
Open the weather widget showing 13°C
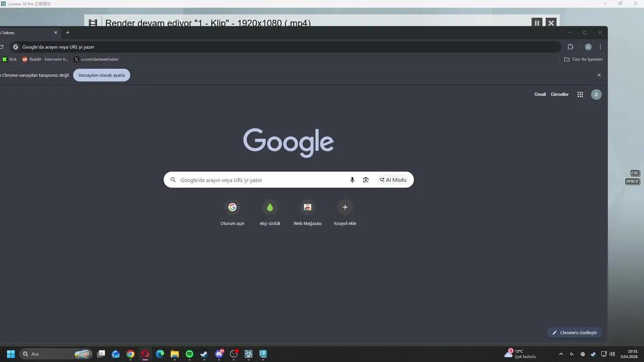click(x=521, y=354)
